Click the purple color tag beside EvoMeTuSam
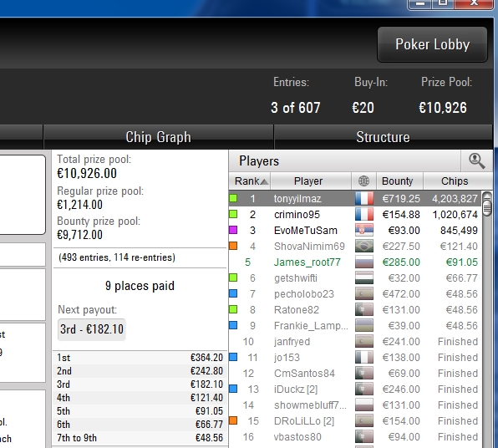The height and width of the screenshot is (448, 498). click(233, 230)
